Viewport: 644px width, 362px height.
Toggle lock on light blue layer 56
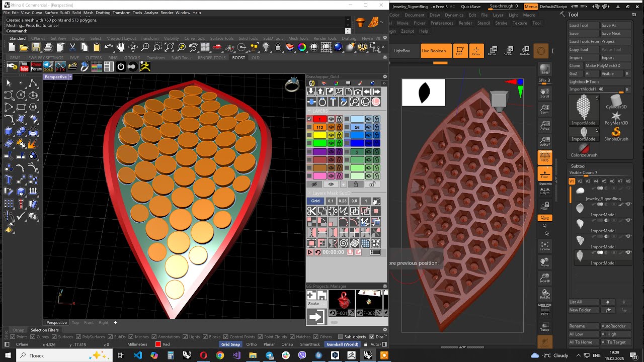376,127
